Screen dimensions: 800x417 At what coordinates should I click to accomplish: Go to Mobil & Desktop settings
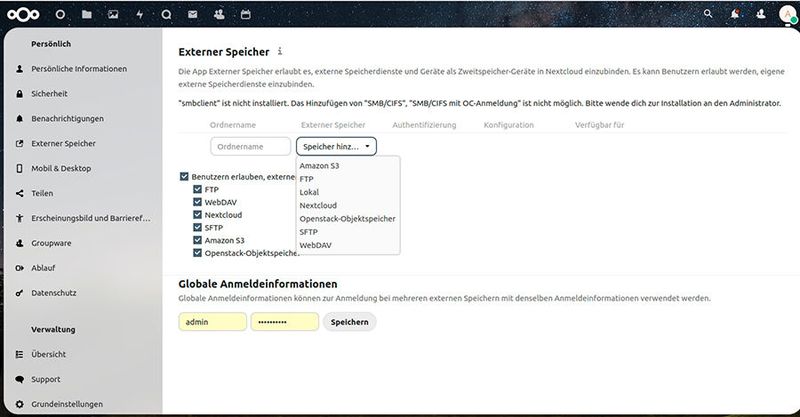61,168
